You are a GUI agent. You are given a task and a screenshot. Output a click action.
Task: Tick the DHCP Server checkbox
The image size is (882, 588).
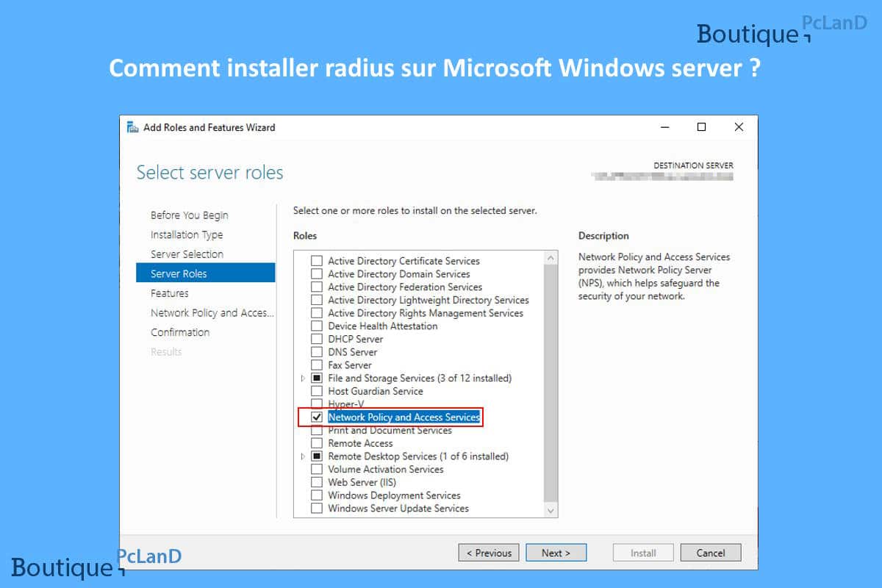point(317,339)
